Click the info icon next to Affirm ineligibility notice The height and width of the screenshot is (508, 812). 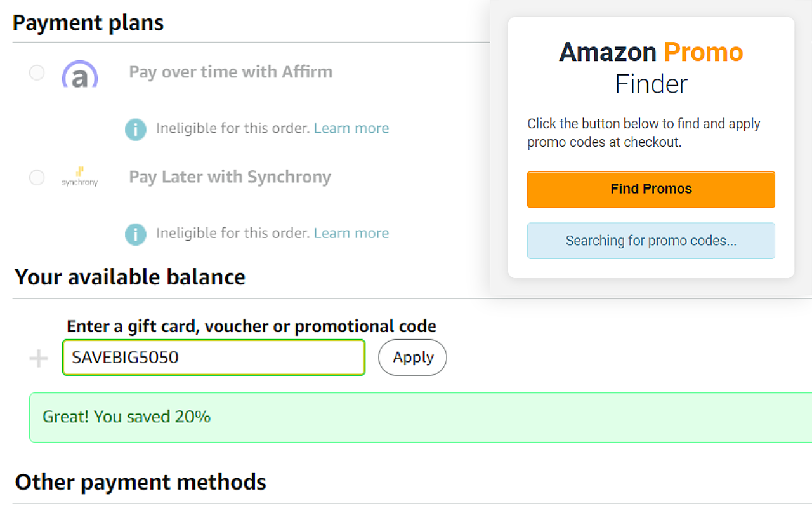(x=135, y=129)
